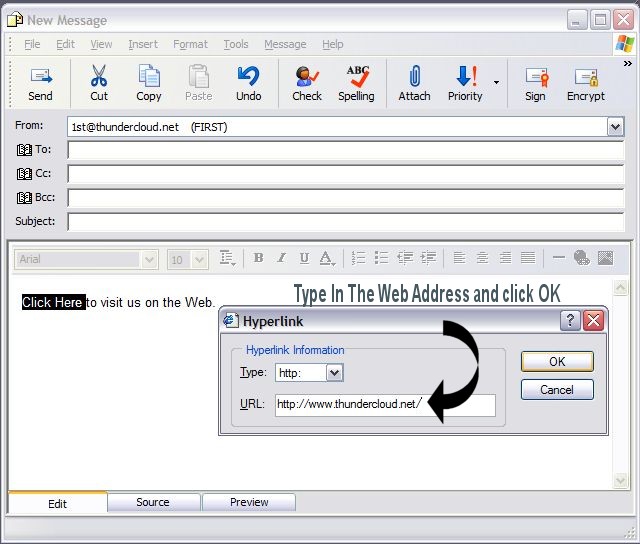The image size is (640, 544).
Task: Open the hyperlink Type dropdown
Action: pyautogui.click(x=334, y=373)
